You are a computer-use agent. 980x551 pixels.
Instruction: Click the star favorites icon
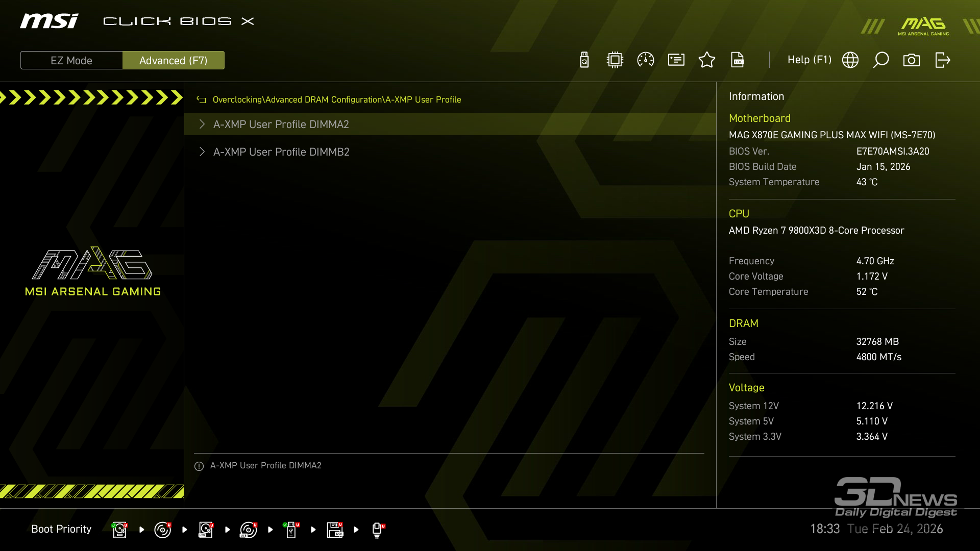coord(707,60)
